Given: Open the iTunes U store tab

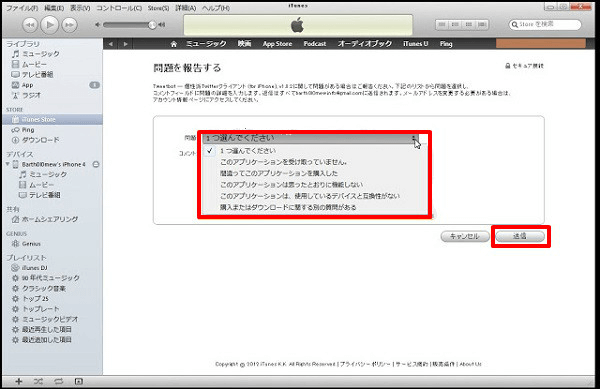Looking at the screenshot, I should click(415, 44).
